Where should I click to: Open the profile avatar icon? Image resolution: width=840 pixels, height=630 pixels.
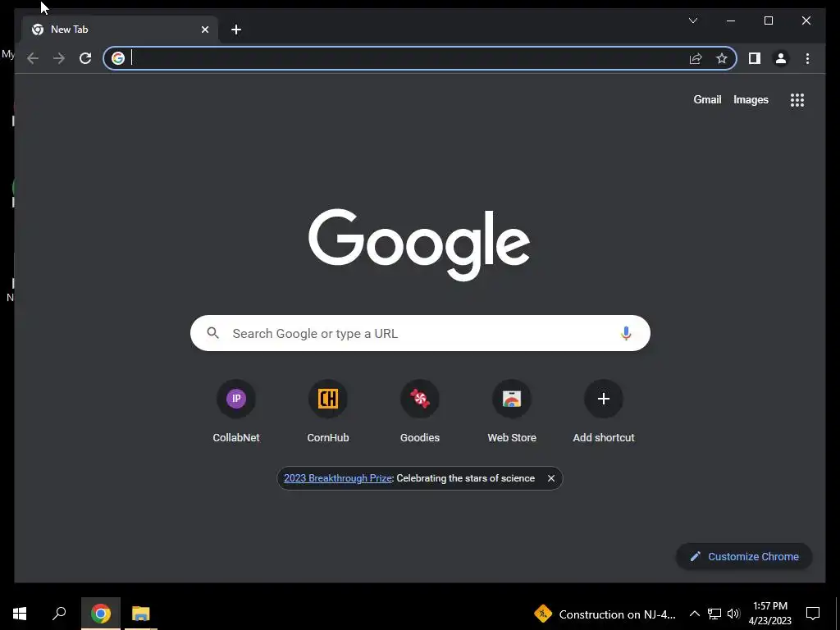(x=781, y=58)
